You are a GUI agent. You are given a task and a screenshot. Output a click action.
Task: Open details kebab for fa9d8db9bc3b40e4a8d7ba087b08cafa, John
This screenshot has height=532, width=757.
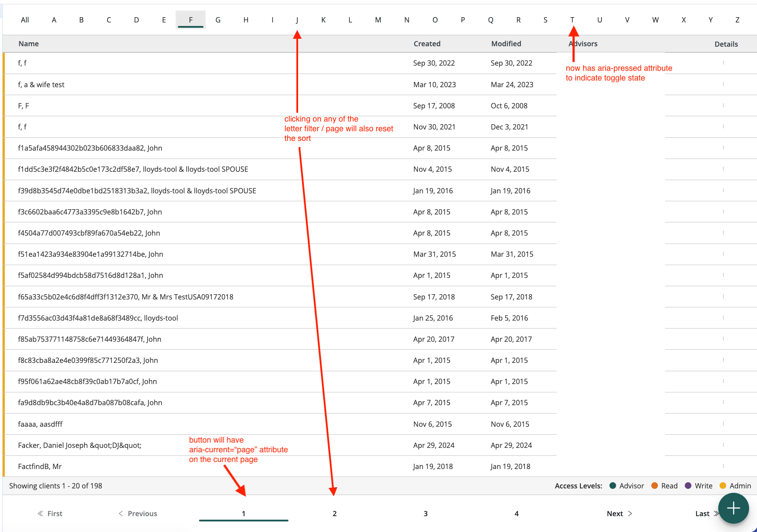723,402
